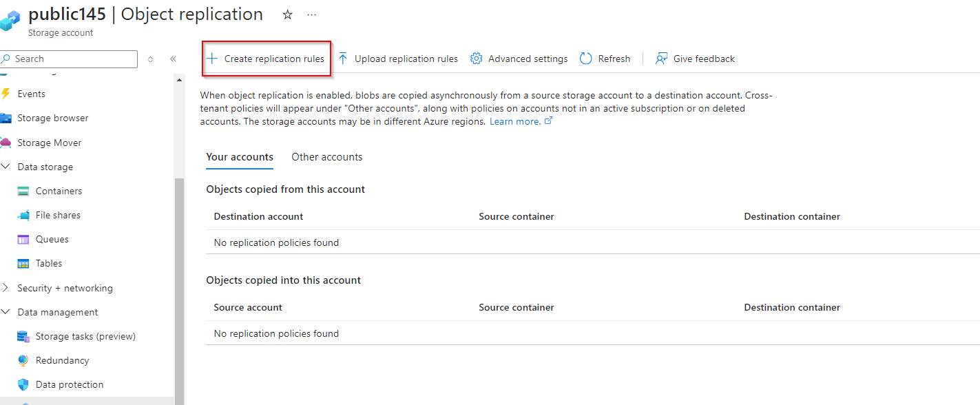This screenshot has height=405, width=980.
Task: Select the Containers icon
Action: click(x=23, y=191)
